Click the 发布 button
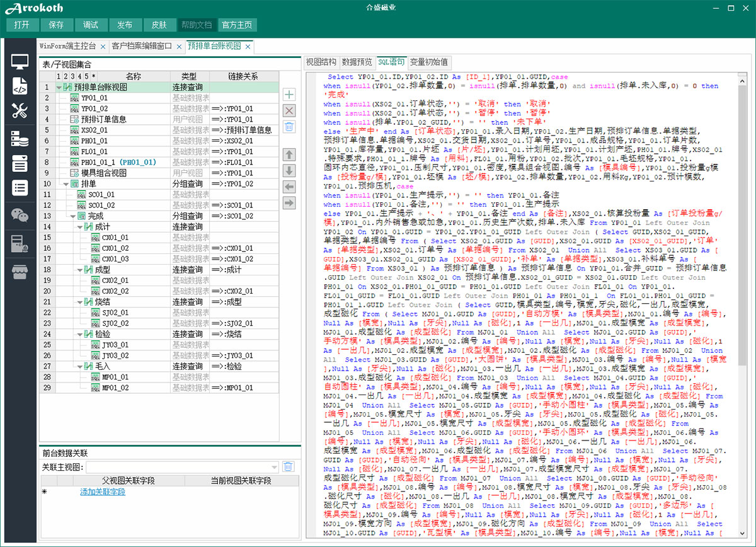 coord(125,25)
